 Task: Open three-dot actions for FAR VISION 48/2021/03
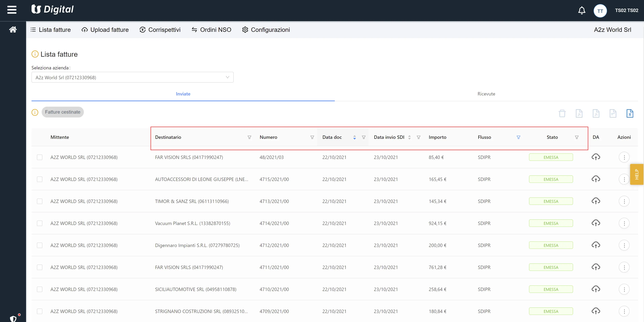click(x=624, y=157)
